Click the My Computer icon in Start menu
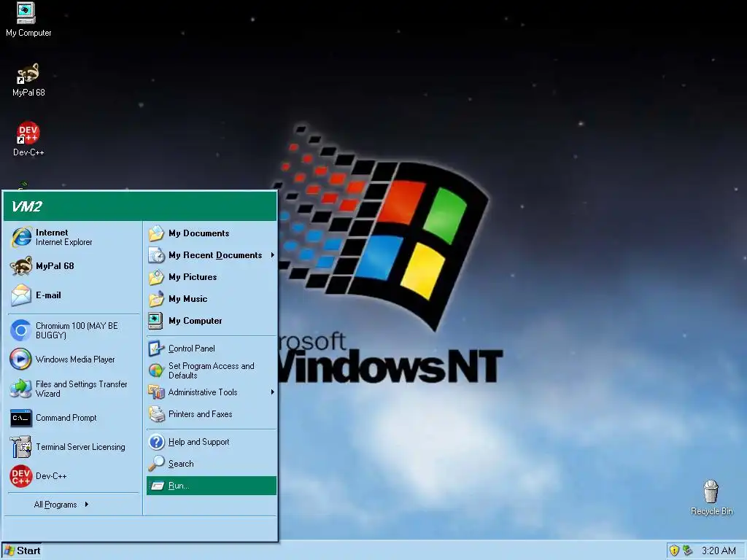The height and width of the screenshot is (560, 747). [x=156, y=321]
